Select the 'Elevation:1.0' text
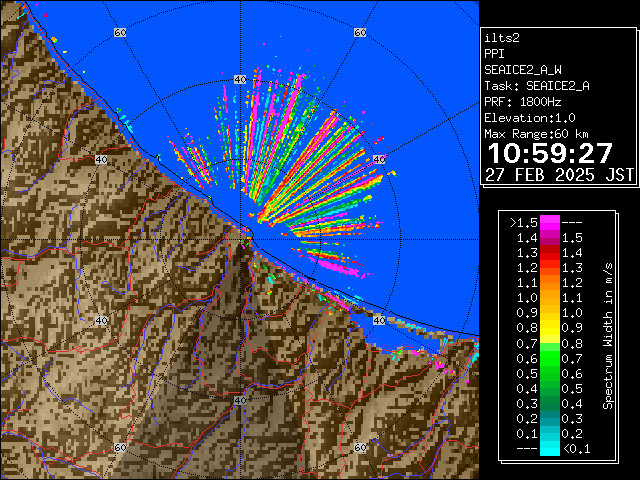 pyautogui.click(x=530, y=118)
